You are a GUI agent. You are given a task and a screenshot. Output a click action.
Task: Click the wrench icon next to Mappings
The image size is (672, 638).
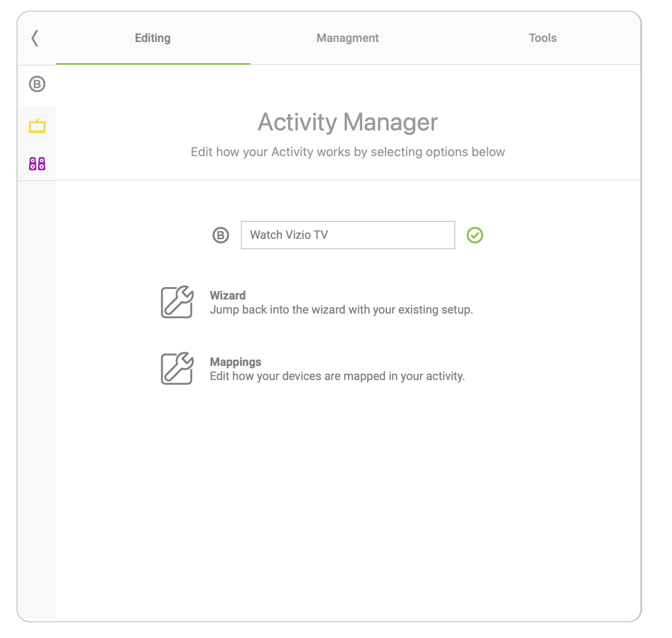point(177,368)
